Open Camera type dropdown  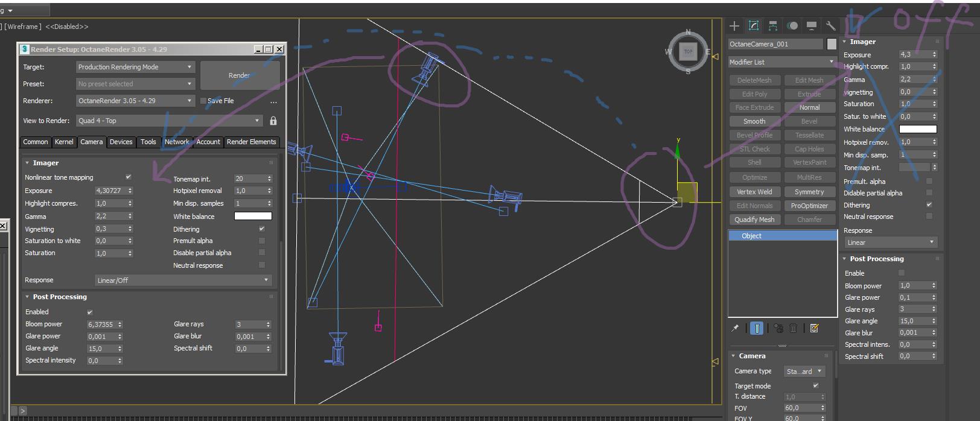pos(804,372)
